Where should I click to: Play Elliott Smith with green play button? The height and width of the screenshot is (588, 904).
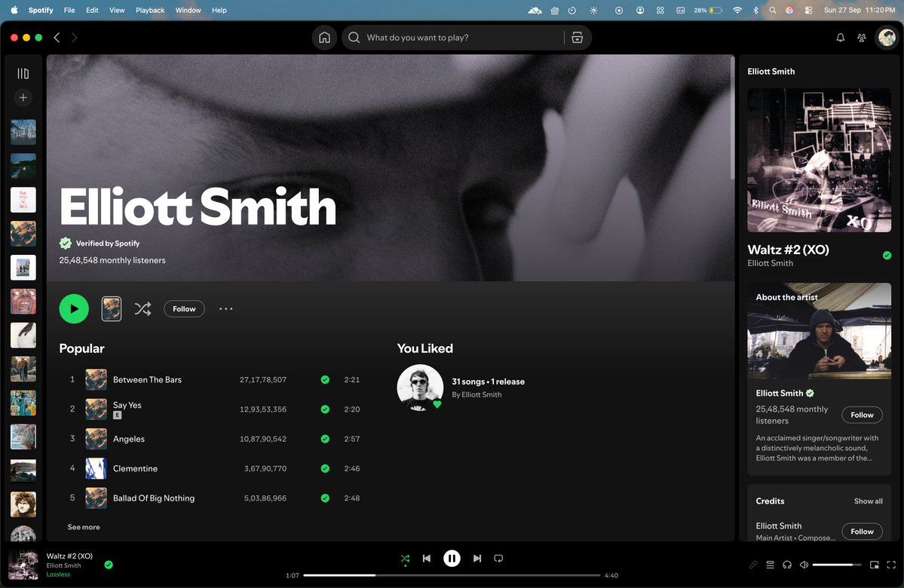coord(74,308)
